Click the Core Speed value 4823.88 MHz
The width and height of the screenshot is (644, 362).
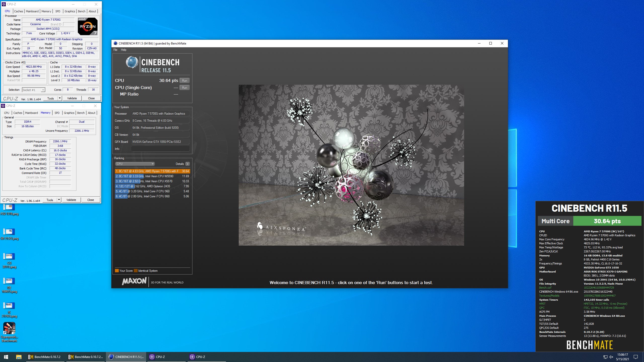point(34,67)
